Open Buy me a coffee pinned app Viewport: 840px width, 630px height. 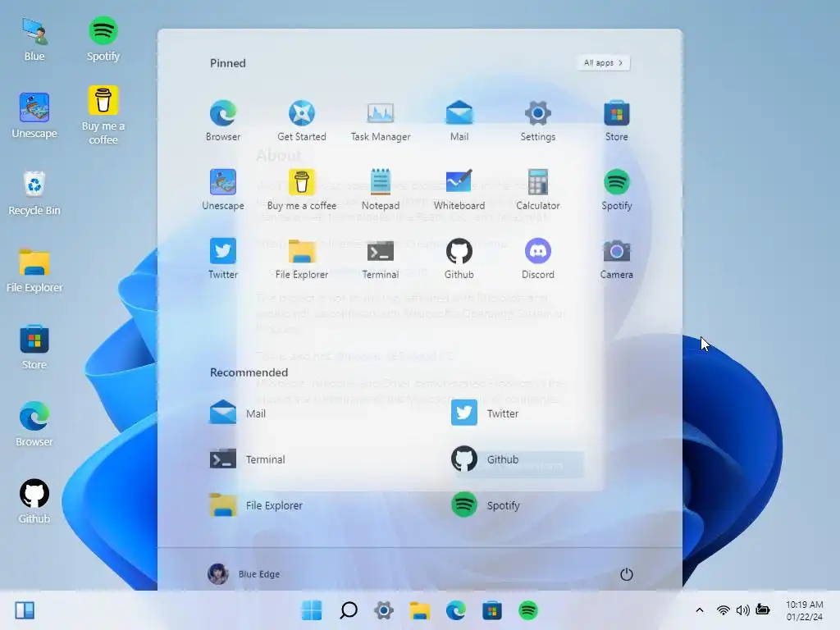click(x=302, y=189)
